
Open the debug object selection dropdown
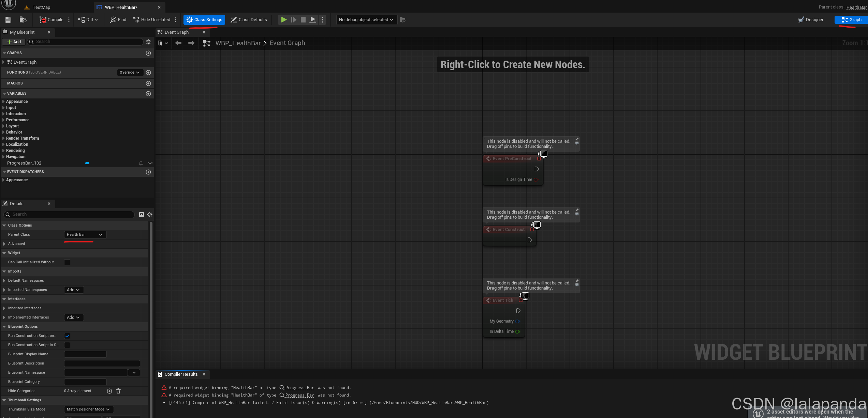(x=366, y=20)
